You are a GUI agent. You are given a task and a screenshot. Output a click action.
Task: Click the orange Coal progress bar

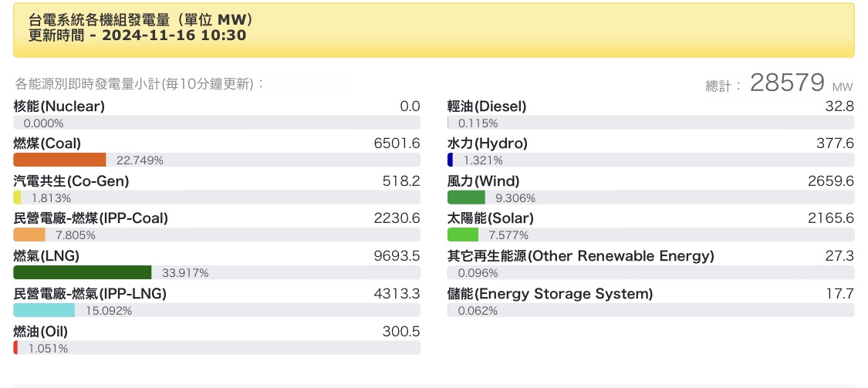(59, 160)
